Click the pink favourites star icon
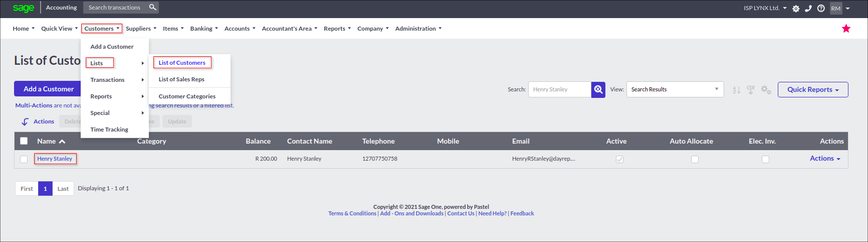Screen dimensions: 868x242 (846, 29)
